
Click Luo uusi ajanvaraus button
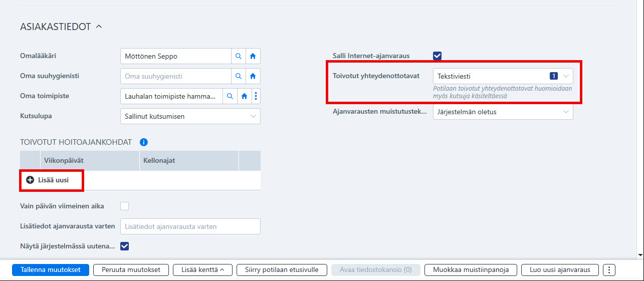point(560,269)
